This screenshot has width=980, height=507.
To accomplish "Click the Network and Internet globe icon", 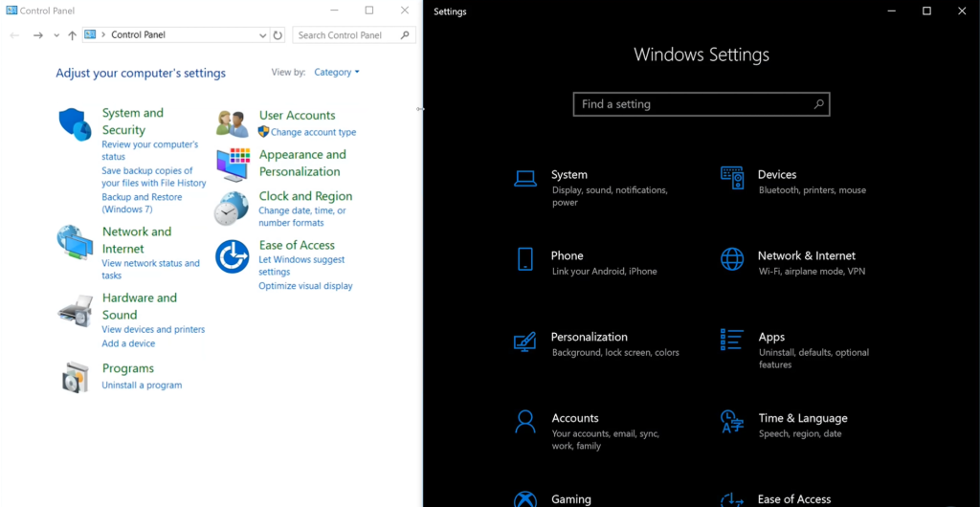I will click(x=75, y=242).
